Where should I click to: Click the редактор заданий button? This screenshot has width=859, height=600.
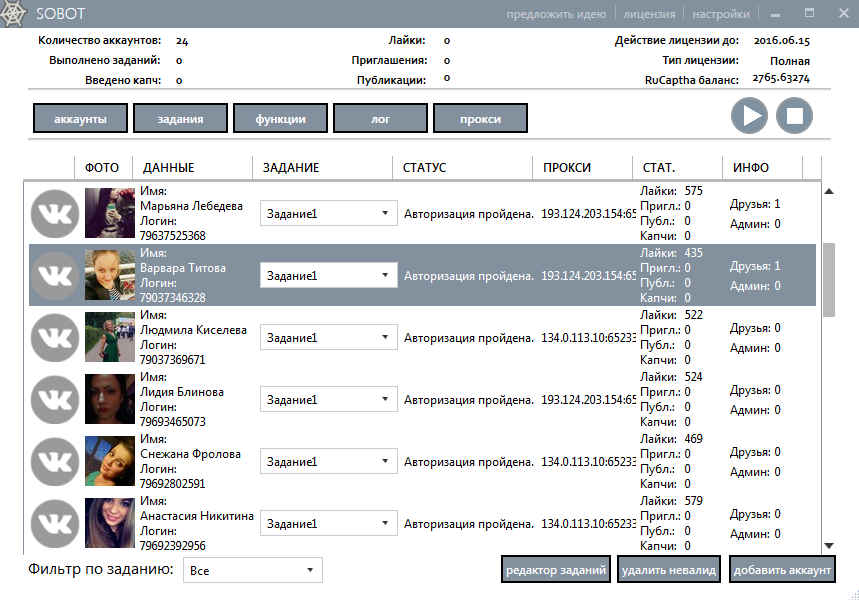555,570
